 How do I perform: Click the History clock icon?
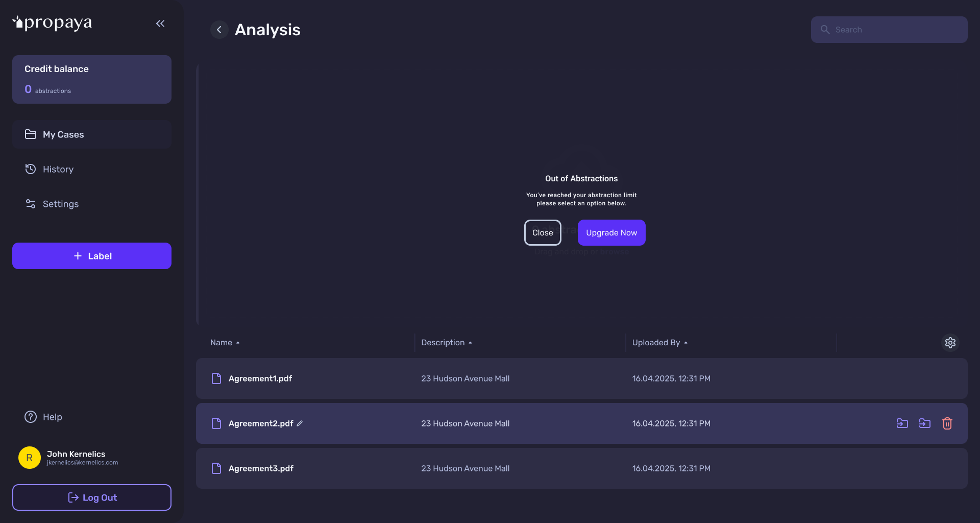point(31,169)
